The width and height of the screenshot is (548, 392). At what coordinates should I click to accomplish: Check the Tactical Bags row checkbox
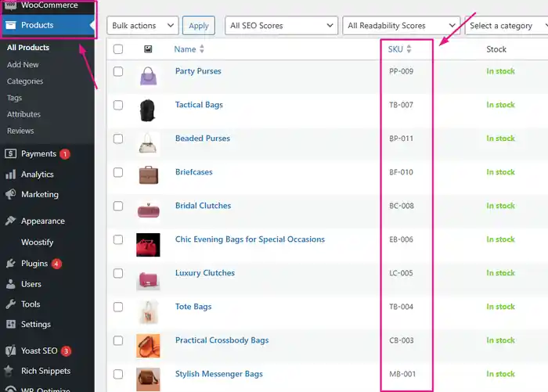pyautogui.click(x=118, y=105)
